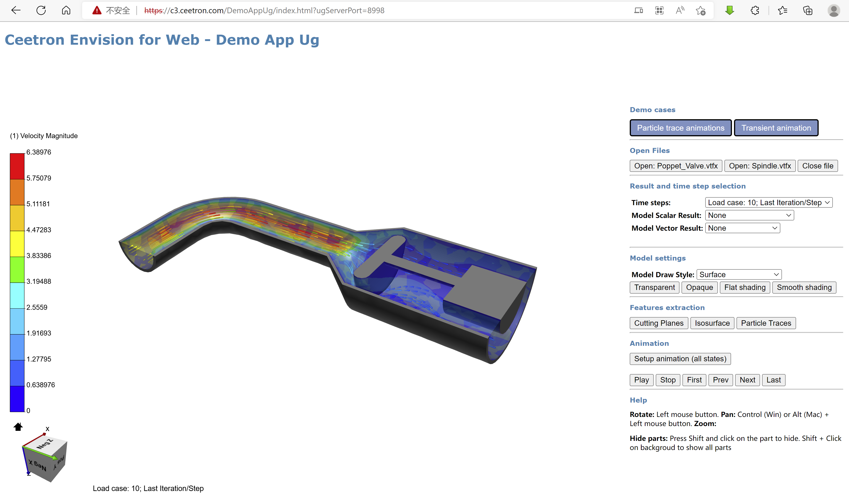Click the add to favorites star icon

coord(700,10)
